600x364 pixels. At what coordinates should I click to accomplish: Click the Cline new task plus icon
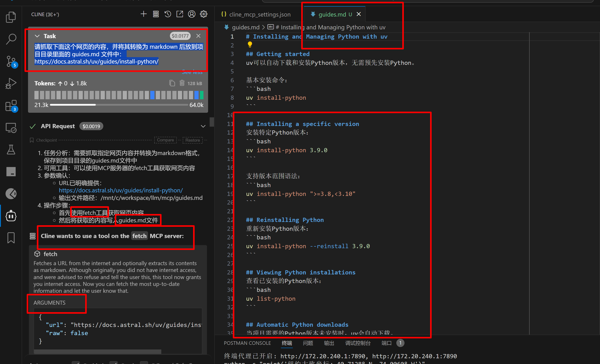click(144, 14)
